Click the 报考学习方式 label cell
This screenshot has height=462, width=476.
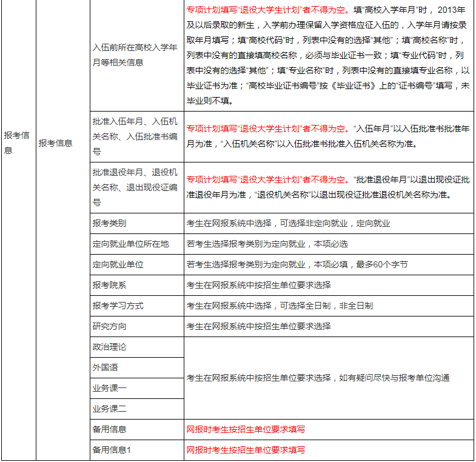(x=118, y=306)
